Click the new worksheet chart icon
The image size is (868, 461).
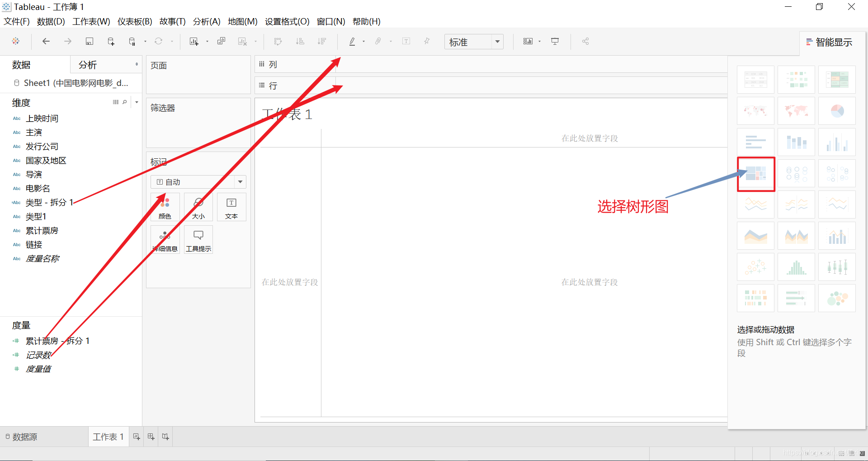pyautogui.click(x=194, y=41)
